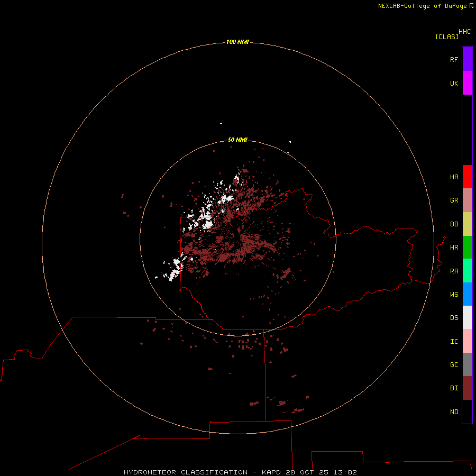476x476 pixels.
Task: Click the GR legend label
Action: coord(454,200)
